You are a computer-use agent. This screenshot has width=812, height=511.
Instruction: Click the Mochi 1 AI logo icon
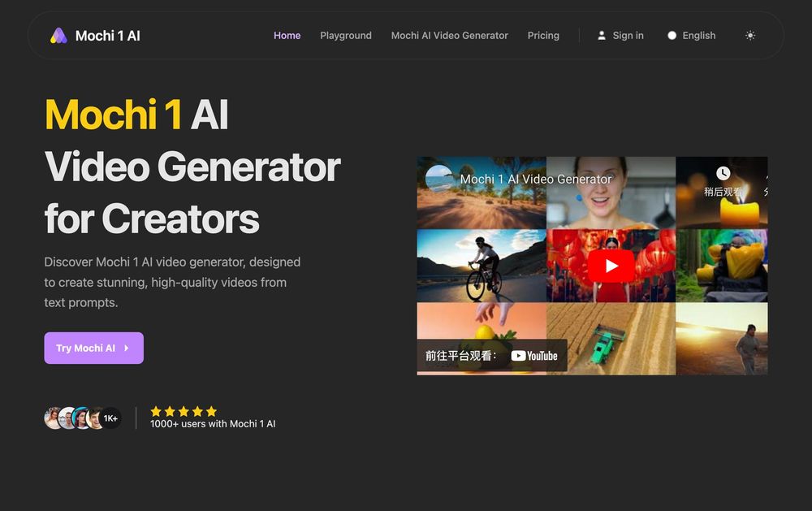coord(58,36)
